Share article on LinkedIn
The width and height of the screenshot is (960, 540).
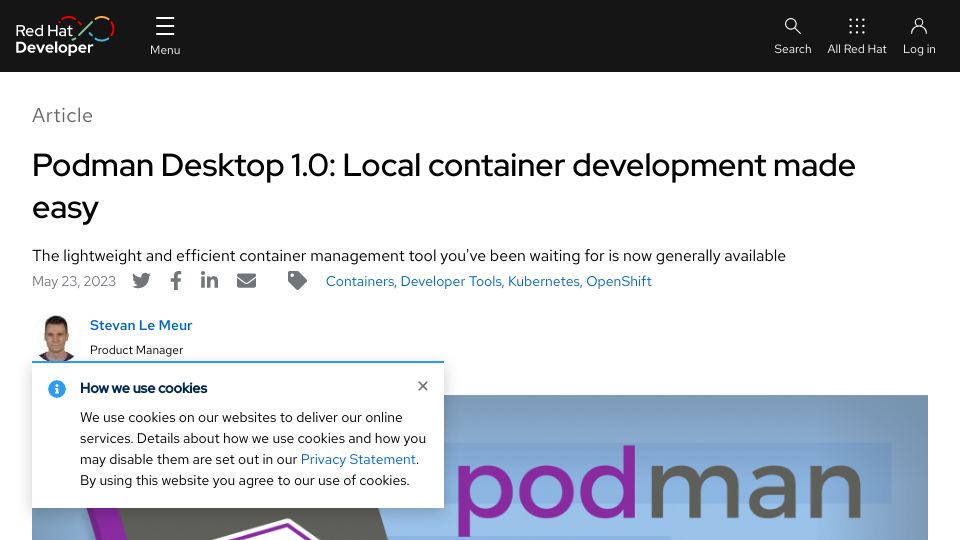[209, 280]
